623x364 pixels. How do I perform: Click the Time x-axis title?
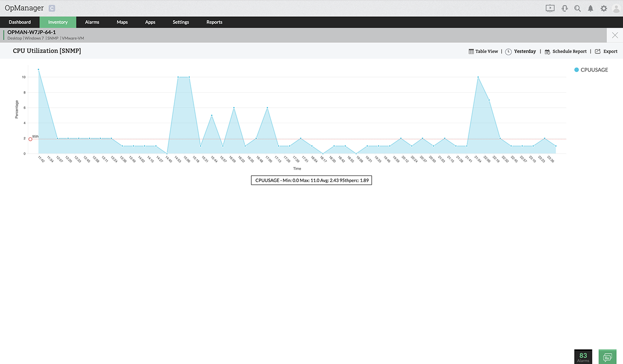coord(297,169)
